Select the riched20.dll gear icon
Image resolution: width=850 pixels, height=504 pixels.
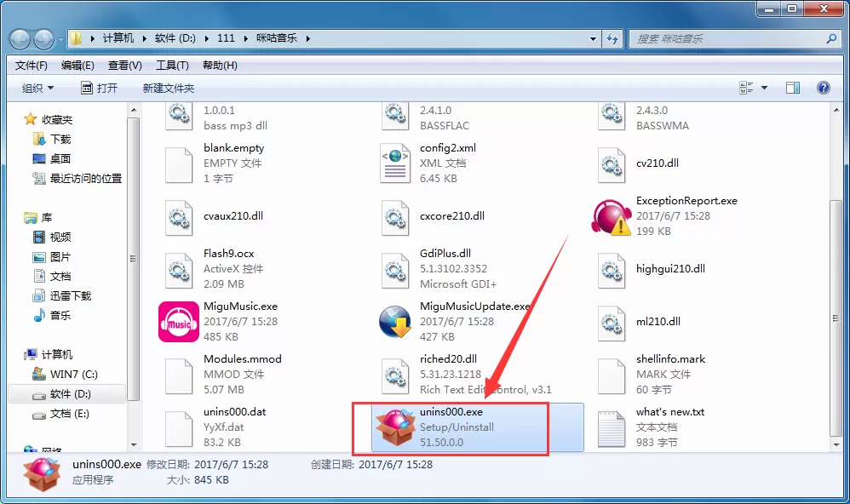point(395,375)
